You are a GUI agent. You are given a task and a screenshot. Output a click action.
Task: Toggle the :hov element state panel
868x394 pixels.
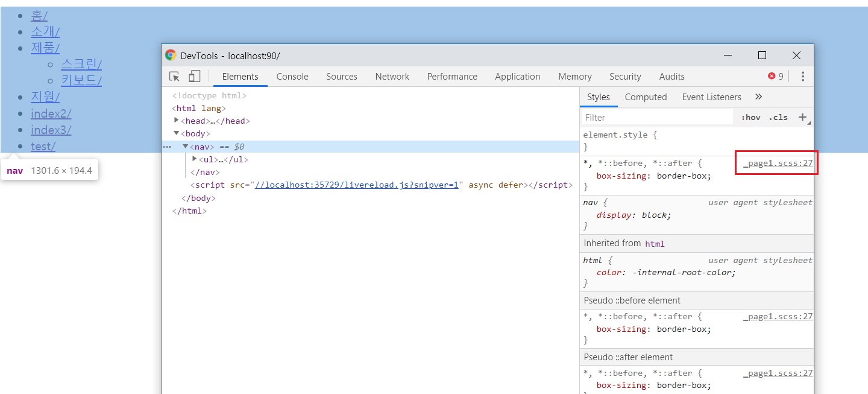(x=750, y=118)
